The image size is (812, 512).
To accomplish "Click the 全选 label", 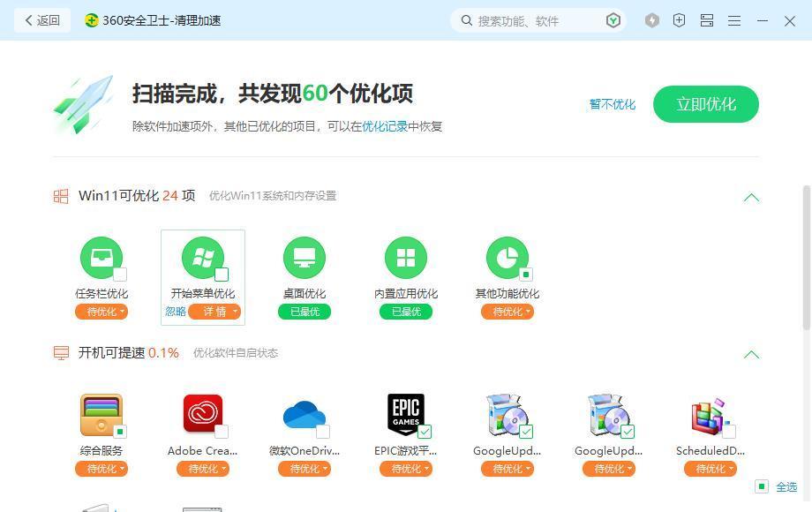I will (786, 487).
